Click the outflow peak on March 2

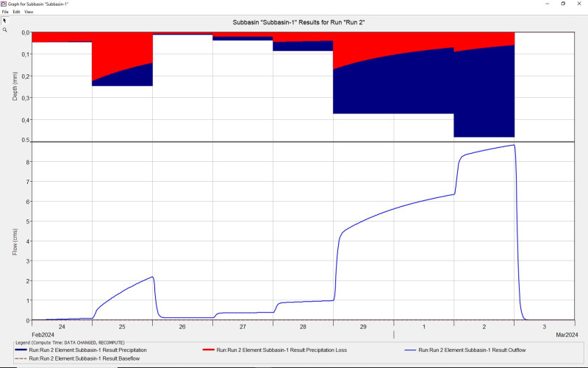coord(512,145)
